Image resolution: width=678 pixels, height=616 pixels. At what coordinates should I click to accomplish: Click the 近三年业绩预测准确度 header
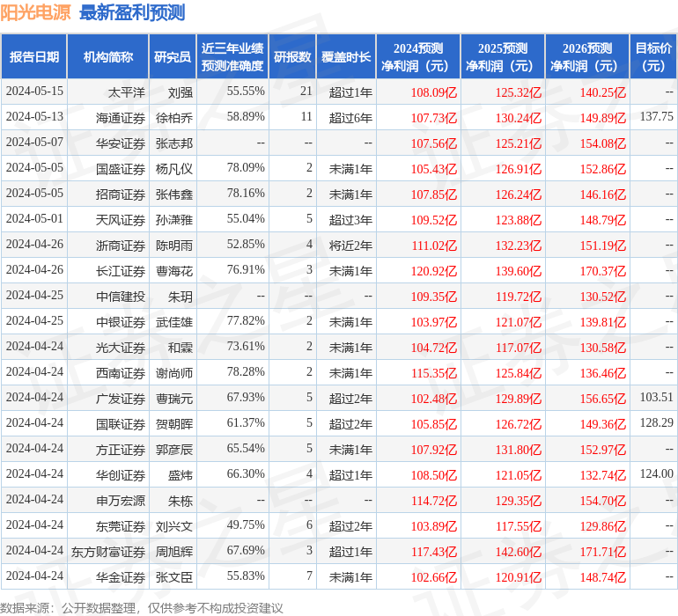click(x=232, y=56)
